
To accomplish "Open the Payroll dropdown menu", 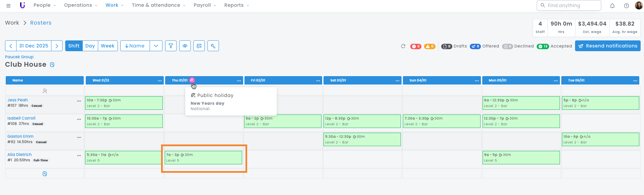I will (205, 5).
